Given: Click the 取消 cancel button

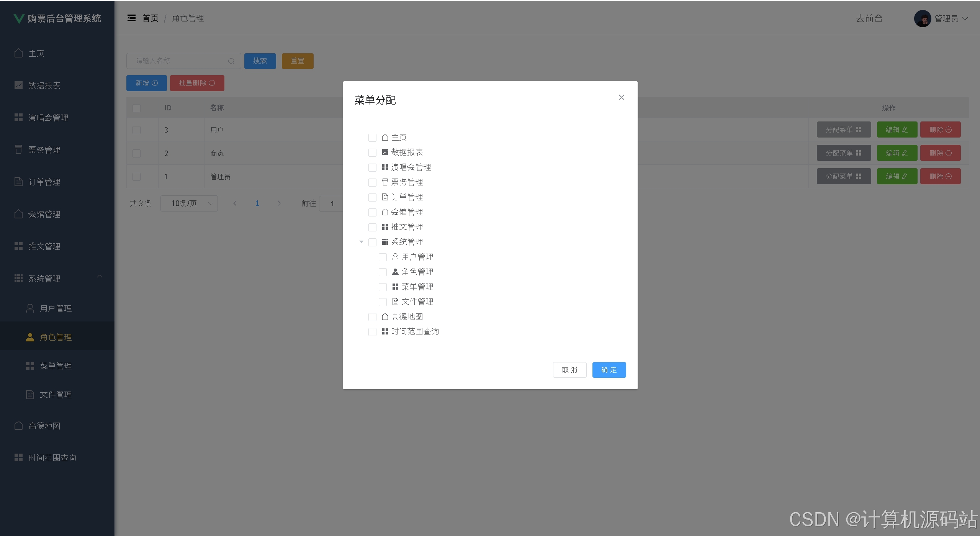Looking at the screenshot, I should coord(569,370).
